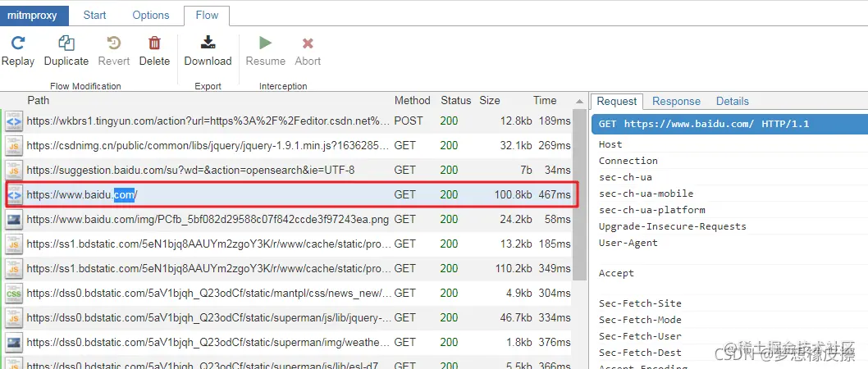Select the superman/js/lib/jquery flow path

tap(208, 317)
